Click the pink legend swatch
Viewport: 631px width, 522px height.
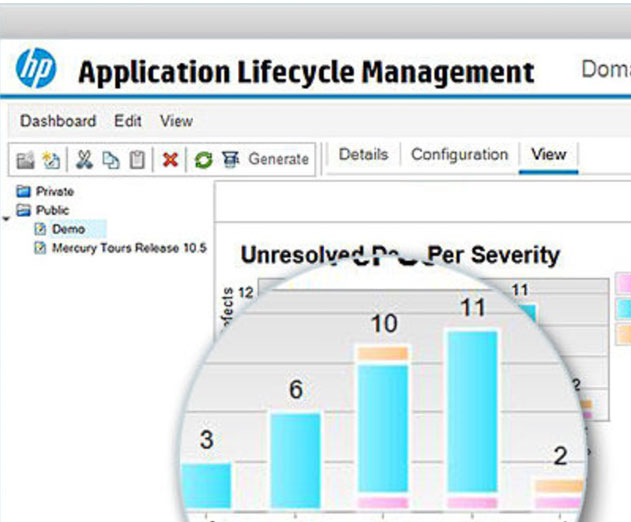pos(624,283)
